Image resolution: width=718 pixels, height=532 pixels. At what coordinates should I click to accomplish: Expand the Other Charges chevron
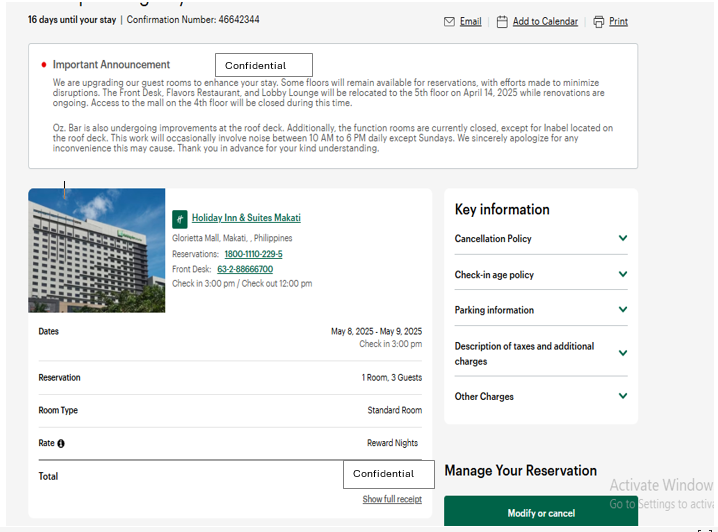pyautogui.click(x=623, y=396)
